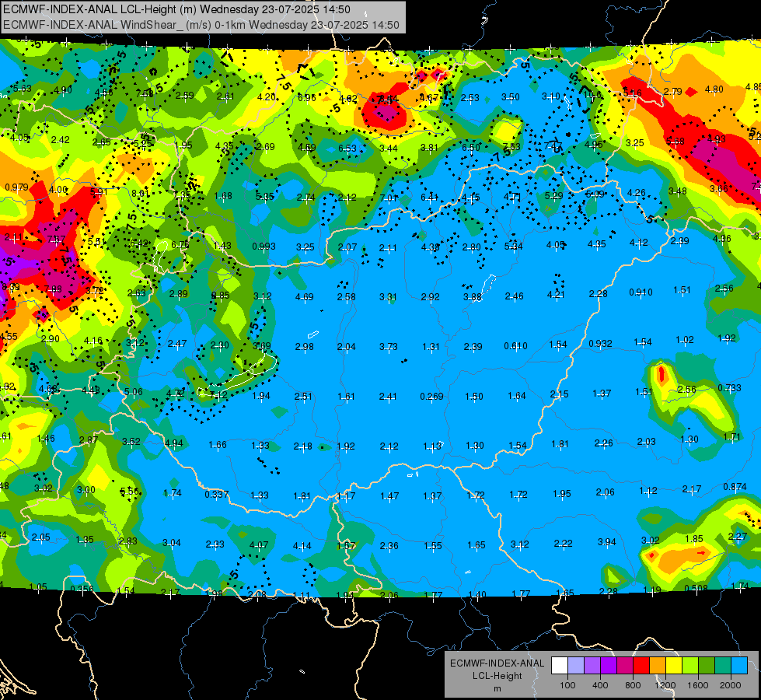Click the wind shear value 3.50
This screenshot has width=761, height=700.
(511, 96)
